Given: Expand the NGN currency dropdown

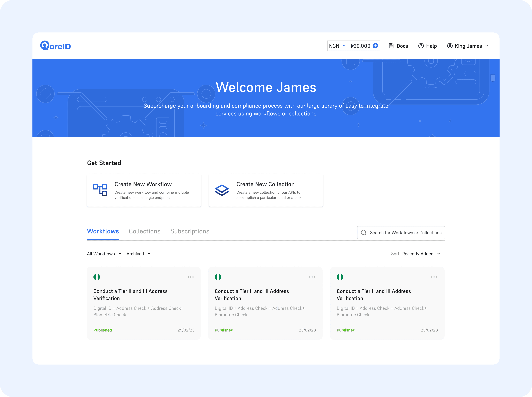Looking at the screenshot, I should 337,46.
